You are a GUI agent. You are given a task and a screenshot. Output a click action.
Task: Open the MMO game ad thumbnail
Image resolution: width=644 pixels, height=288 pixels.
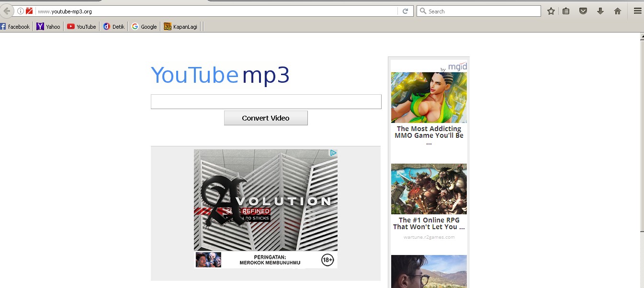pos(429,98)
